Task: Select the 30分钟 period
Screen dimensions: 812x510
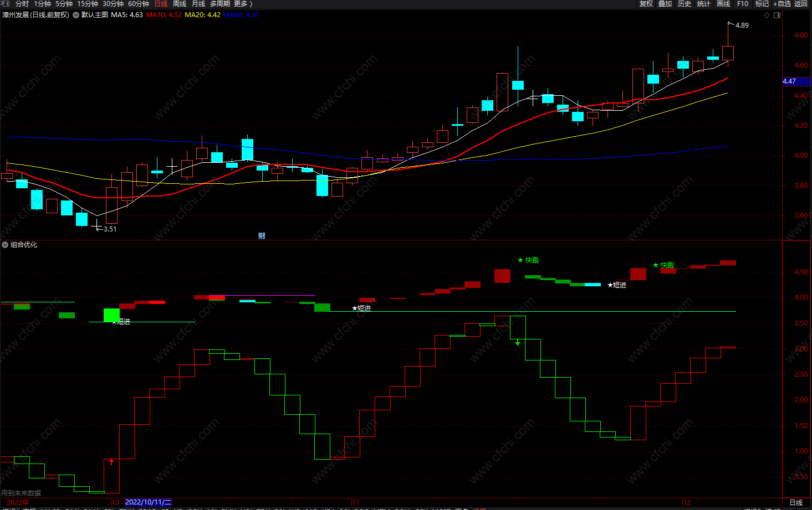Action: [x=113, y=4]
